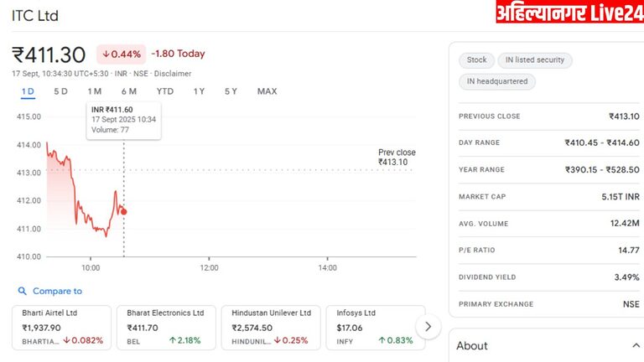The height and width of the screenshot is (362, 644).
Task: Open Hindustan Unilever Ltd stock card
Action: tap(271, 327)
